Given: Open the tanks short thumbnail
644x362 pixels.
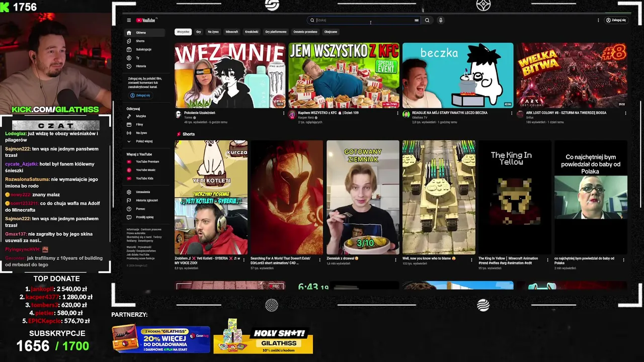Looking at the screenshot, I should (439, 198).
